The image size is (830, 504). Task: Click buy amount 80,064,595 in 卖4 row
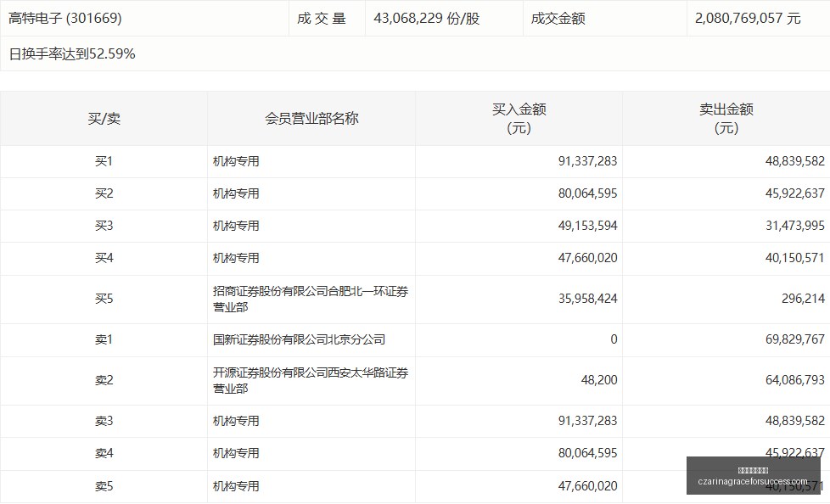tap(587, 453)
